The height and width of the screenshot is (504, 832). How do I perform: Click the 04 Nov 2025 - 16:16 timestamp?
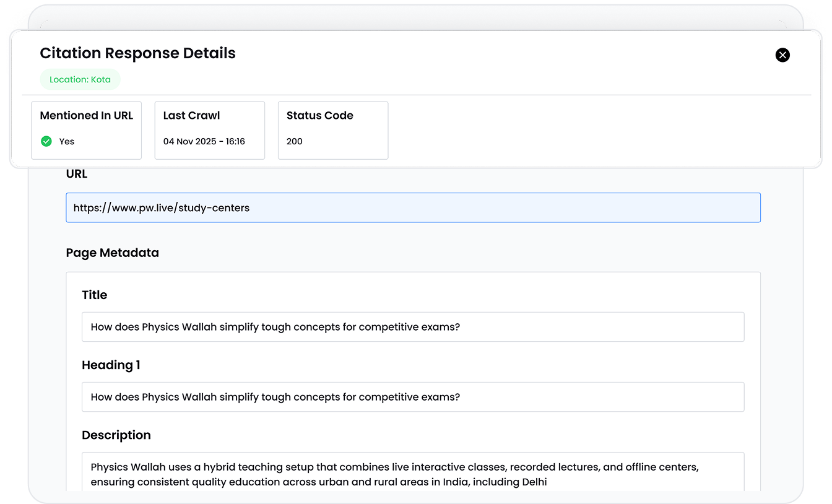[x=204, y=141]
